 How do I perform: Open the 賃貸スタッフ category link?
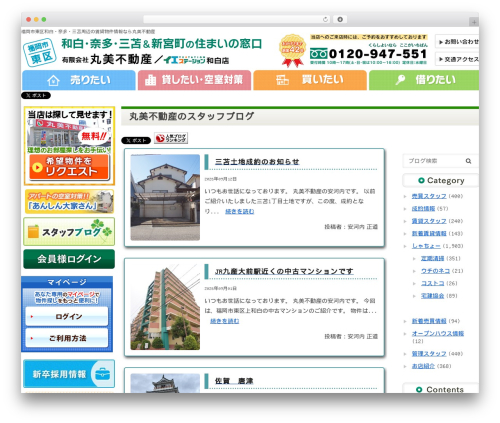(429, 221)
